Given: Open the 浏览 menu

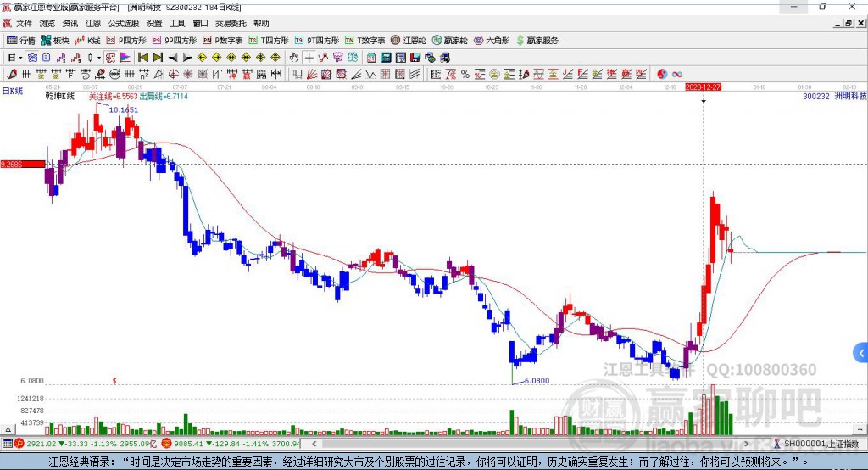Looking at the screenshot, I should click(47, 23).
